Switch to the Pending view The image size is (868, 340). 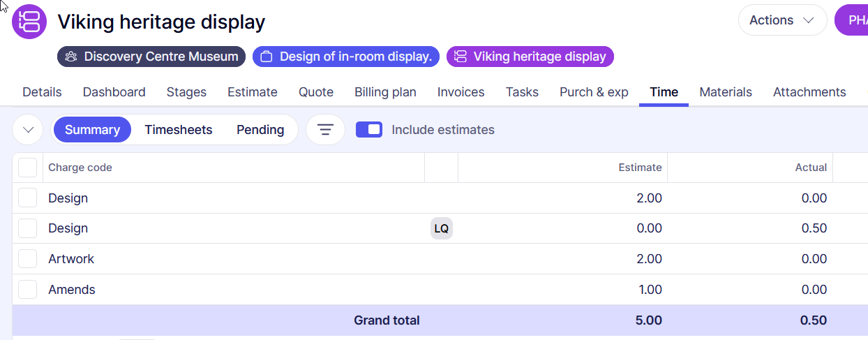tap(260, 130)
